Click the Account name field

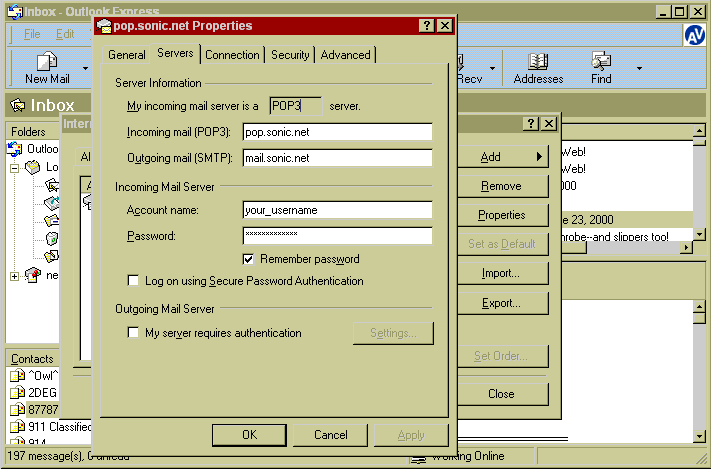(x=337, y=210)
